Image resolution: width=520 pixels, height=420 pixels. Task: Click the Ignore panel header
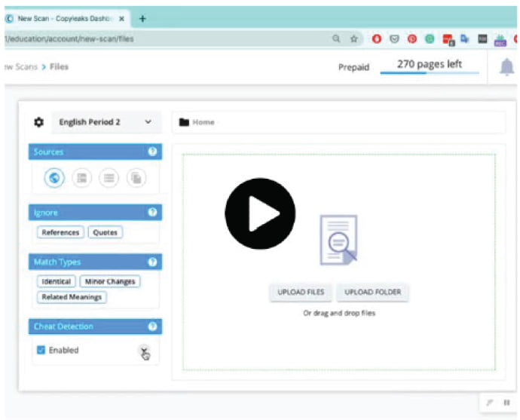(x=95, y=212)
